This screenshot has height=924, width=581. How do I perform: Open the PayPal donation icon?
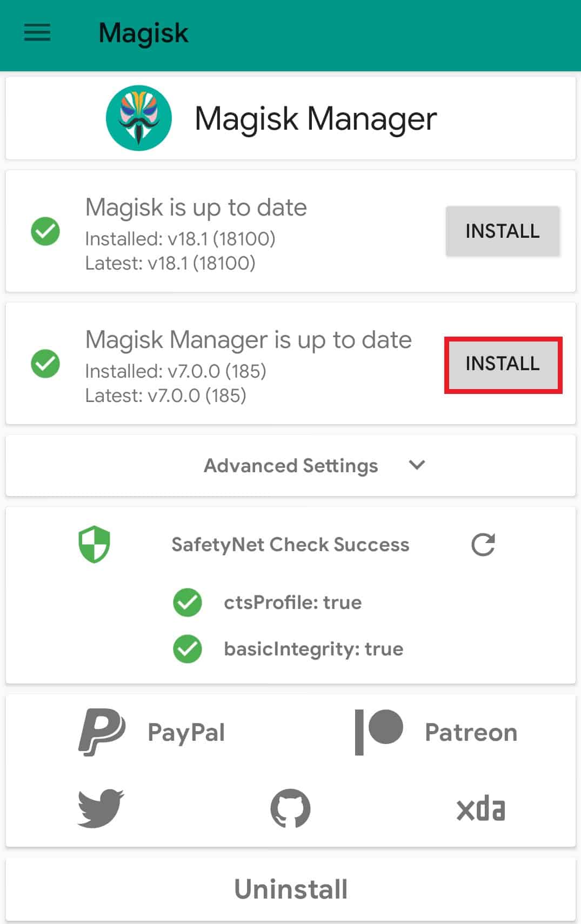tap(102, 732)
